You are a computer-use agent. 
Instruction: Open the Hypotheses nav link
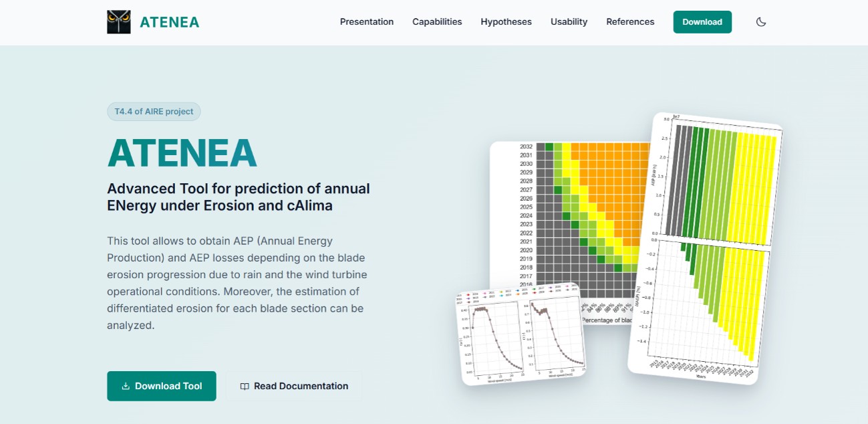coord(506,22)
